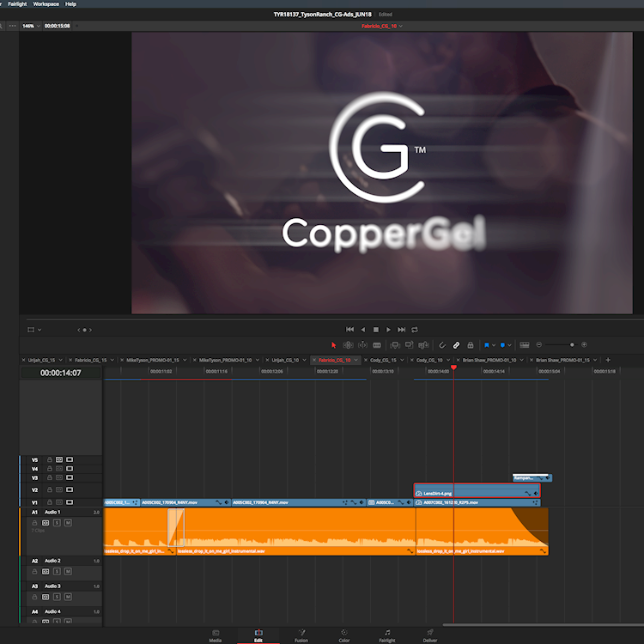Toggle timeline Snapping magnet icon
Screen dimensions: 644x644
(442, 345)
